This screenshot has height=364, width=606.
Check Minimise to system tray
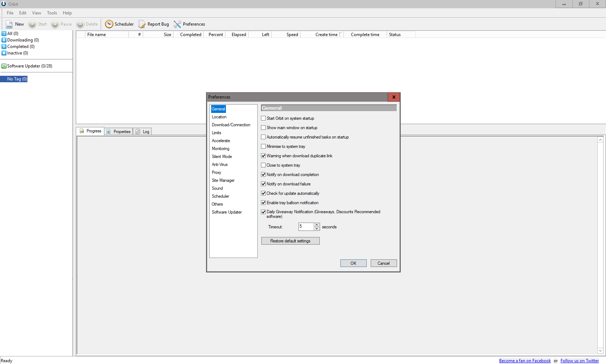pyautogui.click(x=263, y=146)
